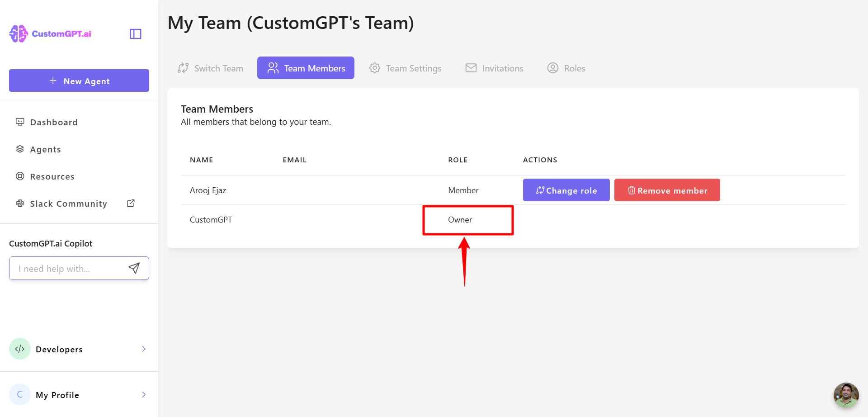Open the chat support avatar widget
Screen dimensions: 868x417
(x=846, y=395)
